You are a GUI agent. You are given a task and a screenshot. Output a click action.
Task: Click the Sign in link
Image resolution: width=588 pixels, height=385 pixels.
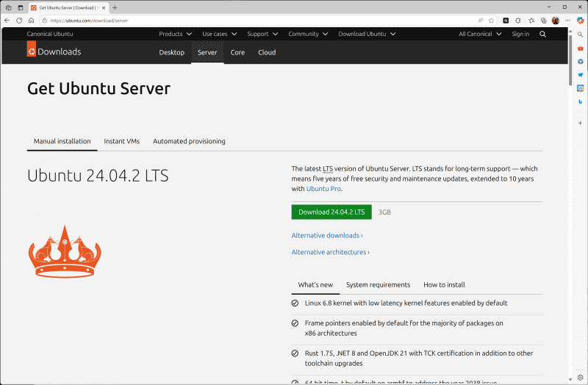coord(520,34)
